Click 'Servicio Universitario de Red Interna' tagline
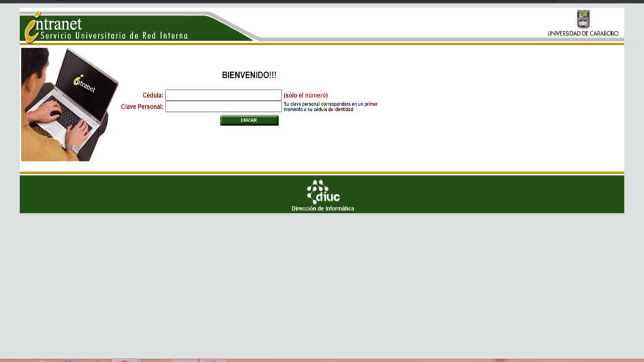 coord(114,36)
